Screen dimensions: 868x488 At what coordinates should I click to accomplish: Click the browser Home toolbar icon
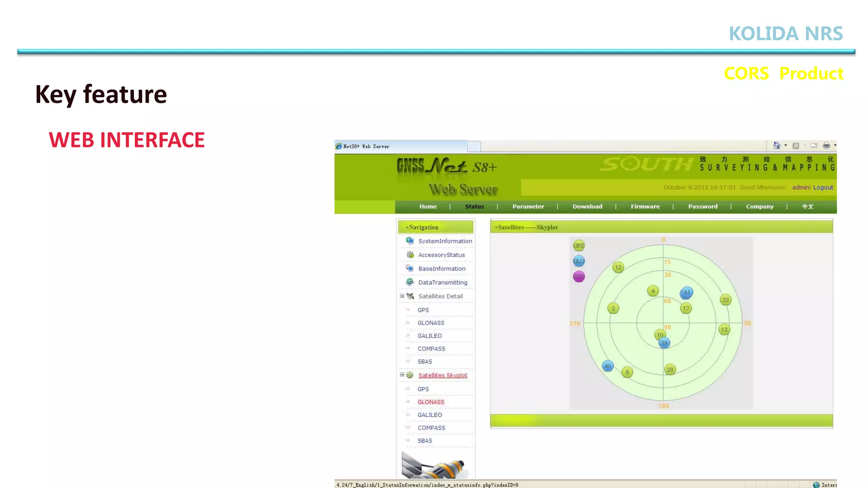[776, 145]
